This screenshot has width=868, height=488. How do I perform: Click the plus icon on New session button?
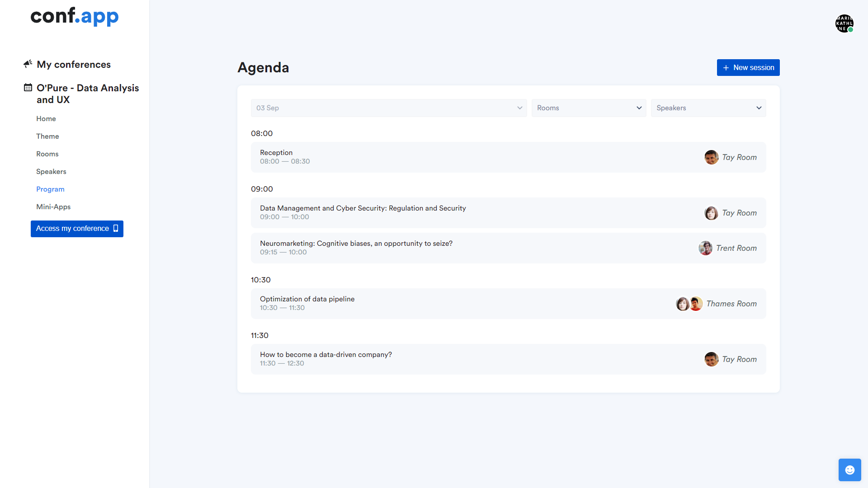coord(726,67)
